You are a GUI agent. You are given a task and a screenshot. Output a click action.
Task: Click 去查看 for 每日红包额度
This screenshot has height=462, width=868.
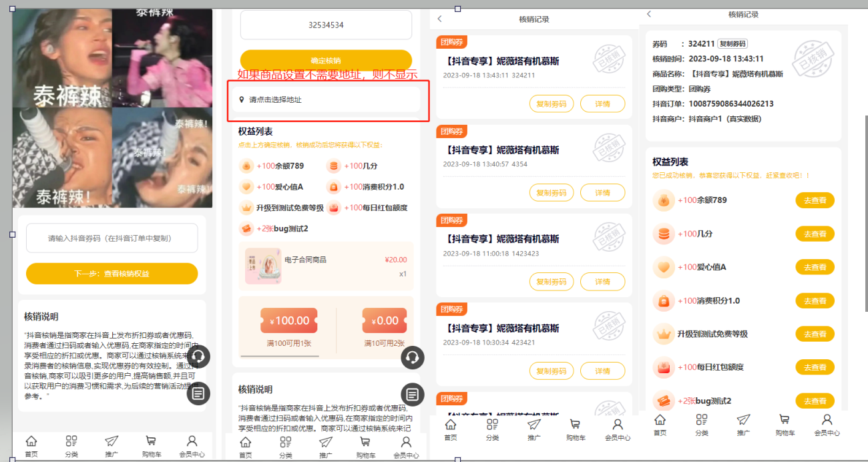coord(815,367)
